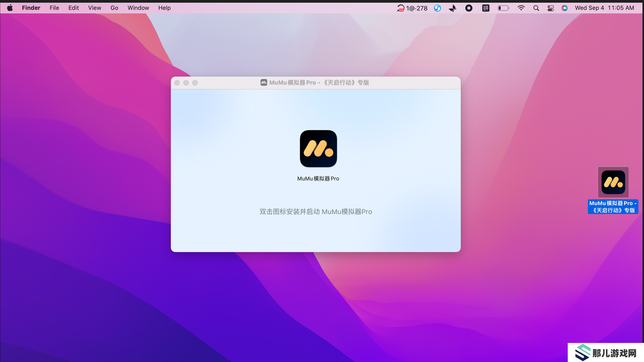The height and width of the screenshot is (362, 644).
Task: Click the MuMu模拟器Pro label under app icon
Action: [x=318, y=179]
